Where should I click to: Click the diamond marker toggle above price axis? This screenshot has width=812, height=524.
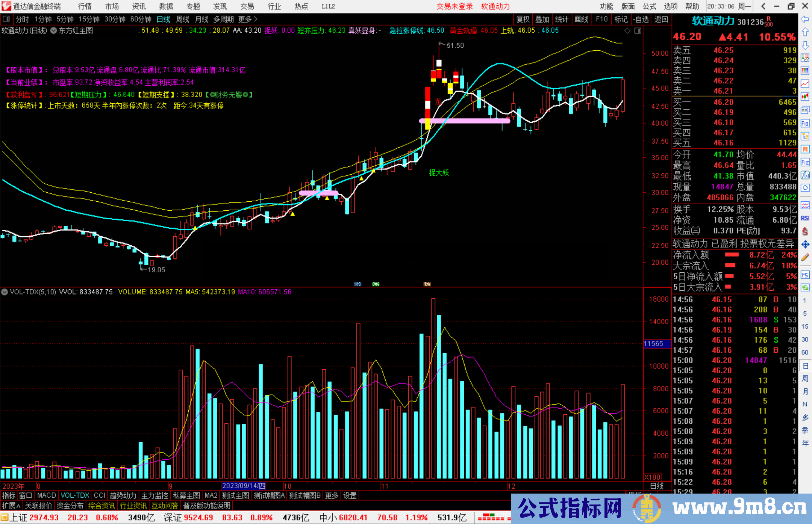click(627, 31)
